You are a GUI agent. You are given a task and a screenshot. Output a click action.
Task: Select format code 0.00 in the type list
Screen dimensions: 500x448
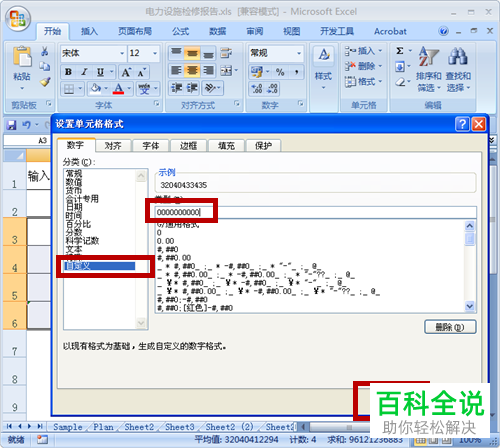click(x=165, y=241)
